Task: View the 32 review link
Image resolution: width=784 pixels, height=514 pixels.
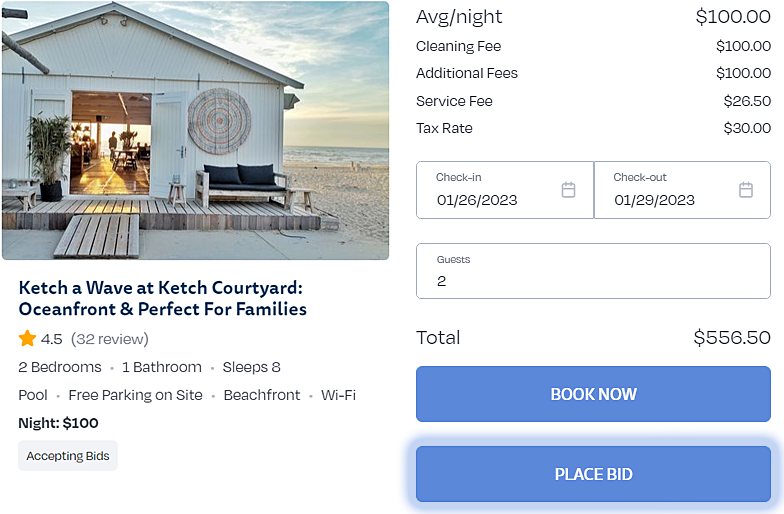Action: [110, 339]
